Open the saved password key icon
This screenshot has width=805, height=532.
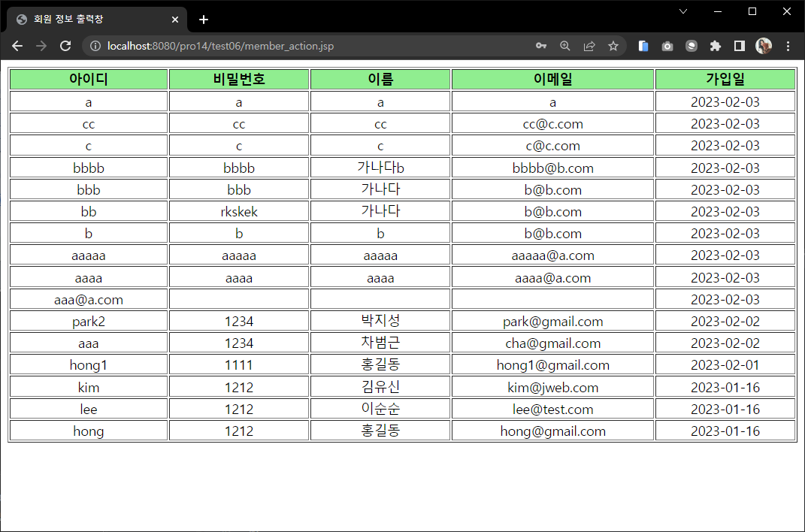tap(541, 46)
